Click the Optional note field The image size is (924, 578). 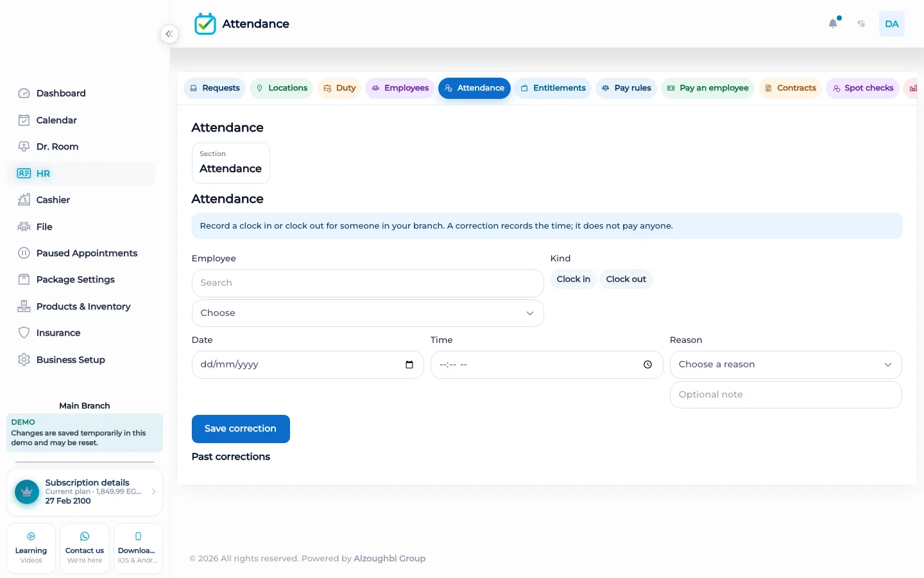click(x=785, y=395)
